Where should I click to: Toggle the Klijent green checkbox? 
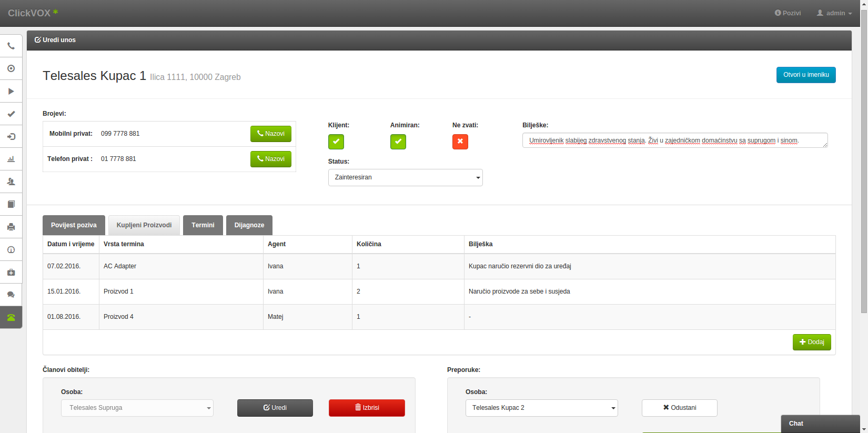click(x=336, y=142)
